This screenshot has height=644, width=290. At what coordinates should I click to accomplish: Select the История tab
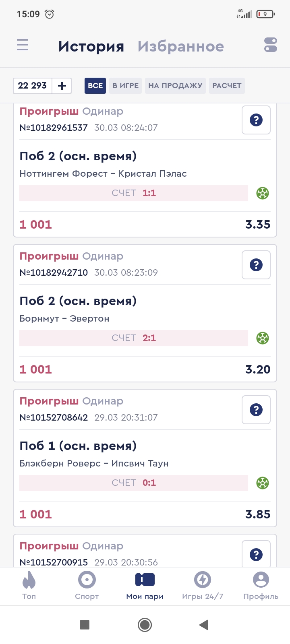pos(91,46)
